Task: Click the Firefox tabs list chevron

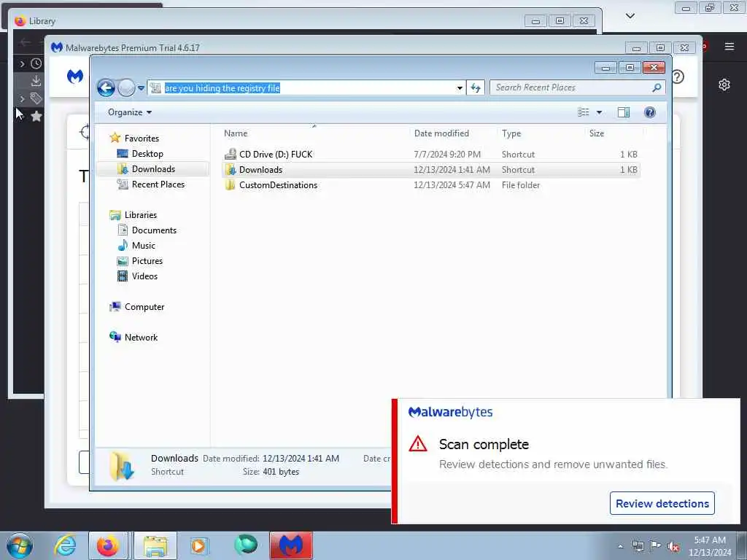Action: [x=630, y=16]
